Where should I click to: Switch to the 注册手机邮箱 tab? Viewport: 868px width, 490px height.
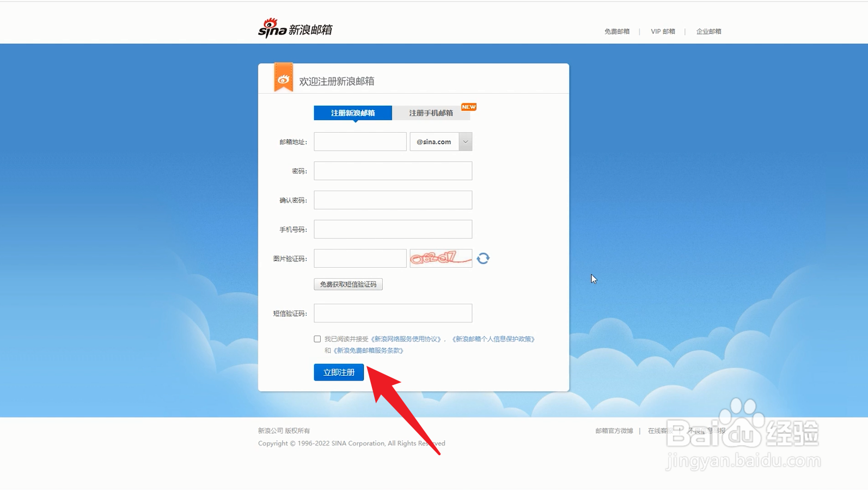(431, 113)
